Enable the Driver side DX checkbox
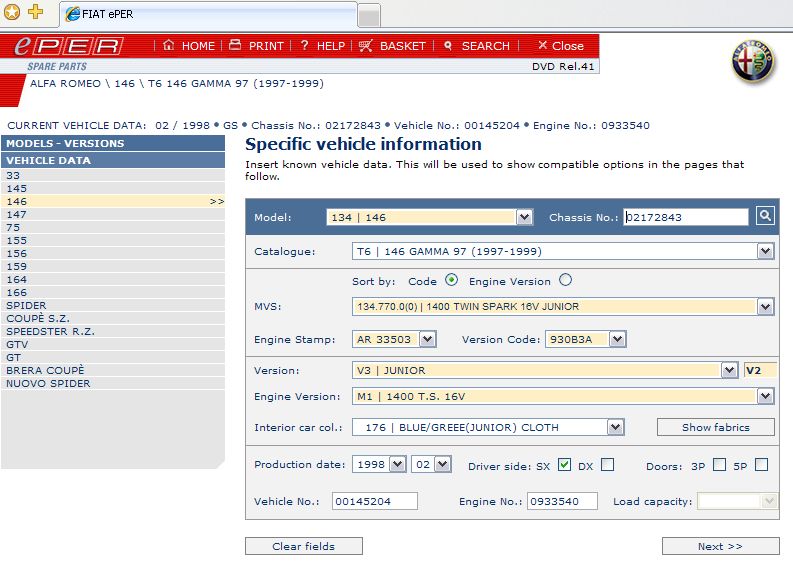Image resolution: width=793 pixels, height=564 pixels. pyautogui.click(x=608, y=464)
